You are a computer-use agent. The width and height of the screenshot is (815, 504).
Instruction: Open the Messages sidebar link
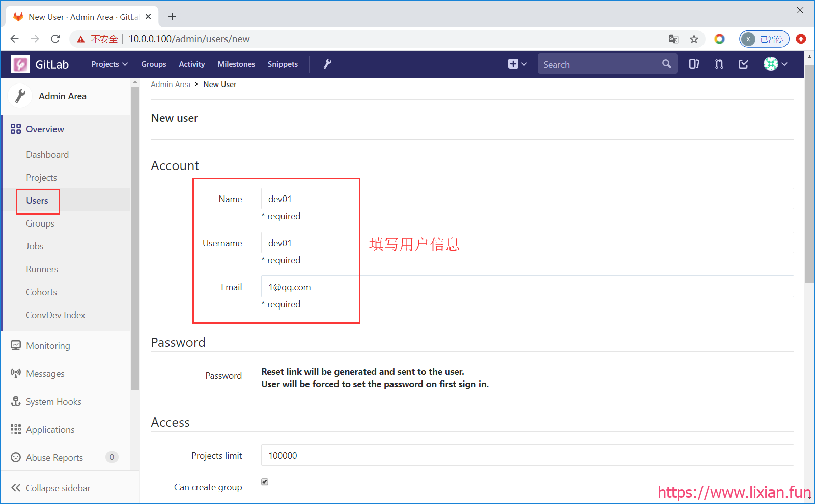pyautogui.click(x=45, y=374)
